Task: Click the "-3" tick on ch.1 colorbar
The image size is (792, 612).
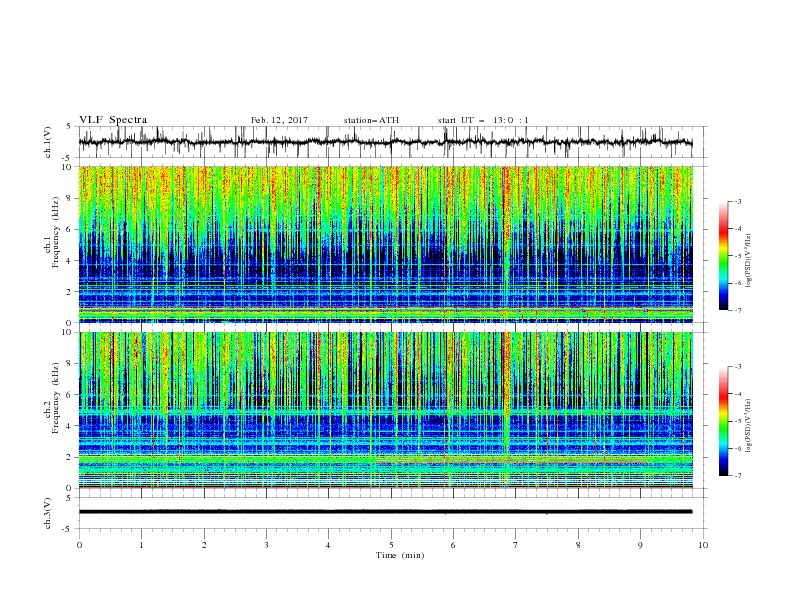Action: (x=737, y=201)
